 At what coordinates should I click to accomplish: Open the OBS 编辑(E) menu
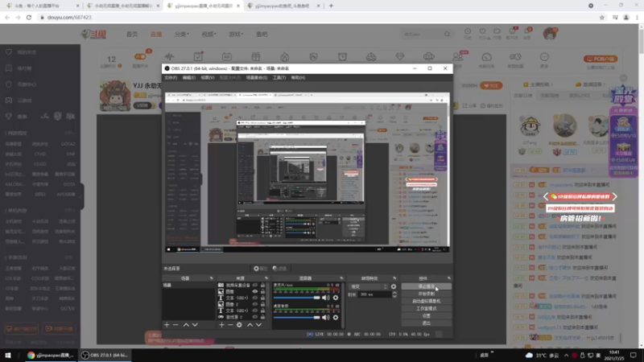point(188,77)
